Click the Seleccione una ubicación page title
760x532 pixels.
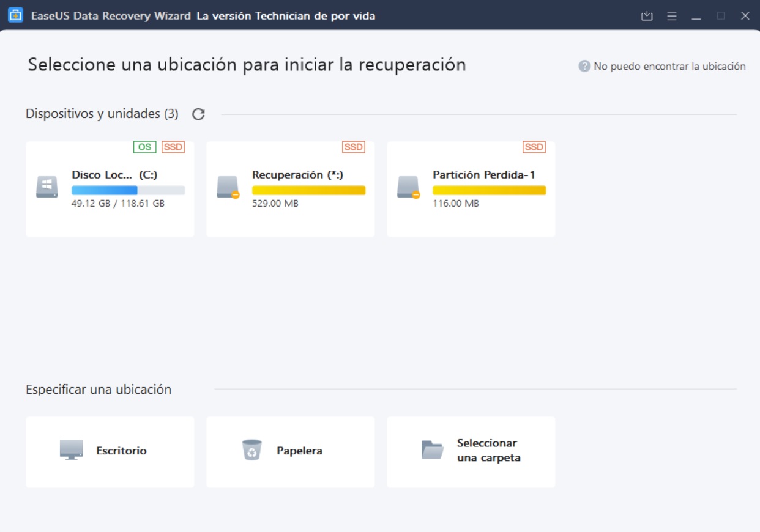pos(247,65)
